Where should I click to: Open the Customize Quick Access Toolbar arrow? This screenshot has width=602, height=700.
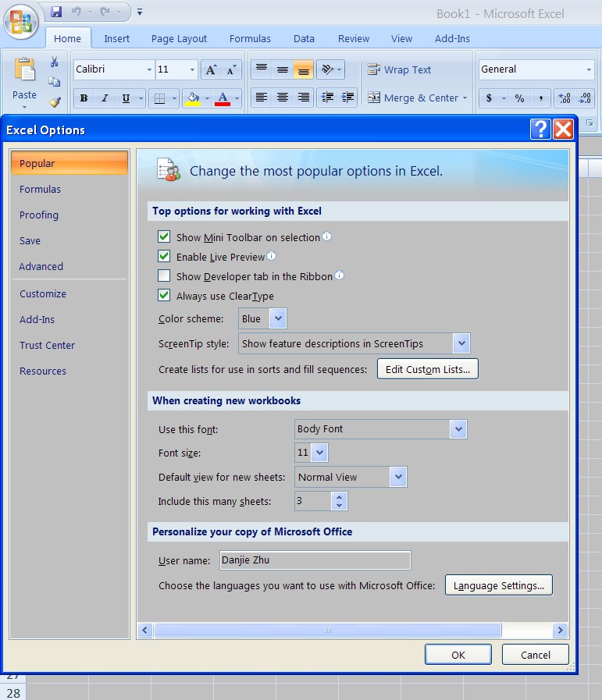coord(140,12)
